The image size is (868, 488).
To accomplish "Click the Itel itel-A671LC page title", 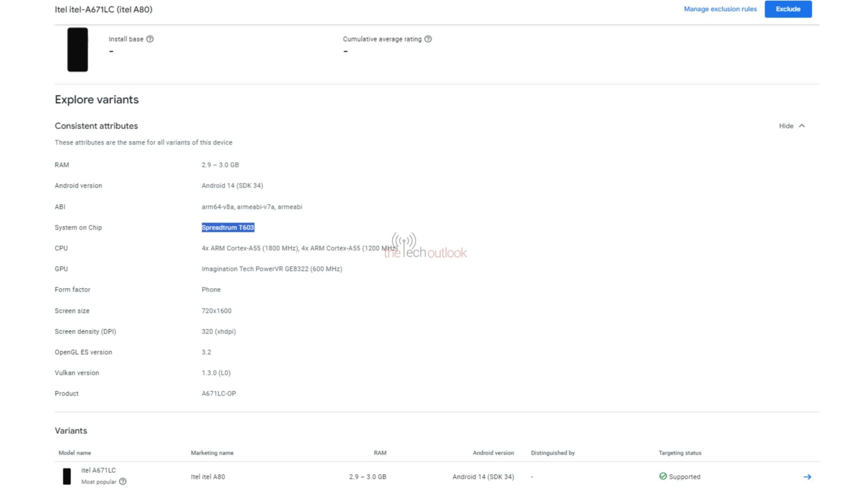I will pos(103,9).
